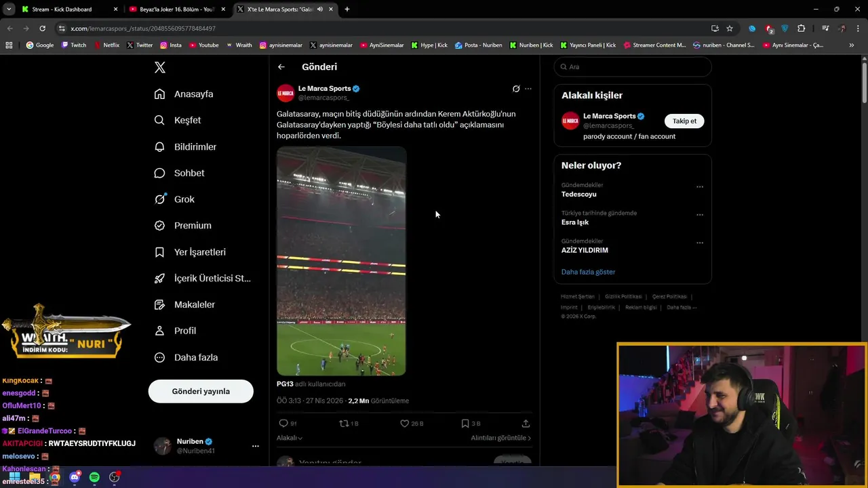Go to Keşfet in the sidebar
The height and width of the screenshot is (488, 868).
pyautogui.click(x=177, y=120)
